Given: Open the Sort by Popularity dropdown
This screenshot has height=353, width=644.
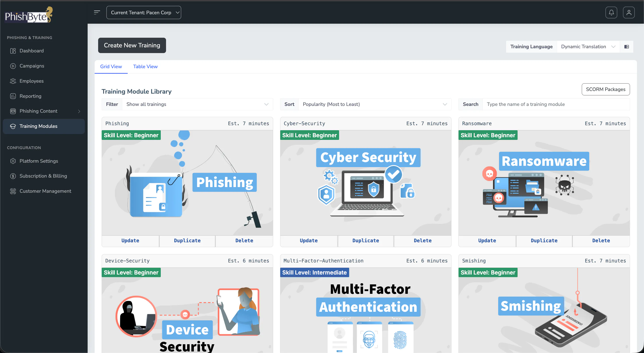Looking at the screenshot, I should point(375,104).
